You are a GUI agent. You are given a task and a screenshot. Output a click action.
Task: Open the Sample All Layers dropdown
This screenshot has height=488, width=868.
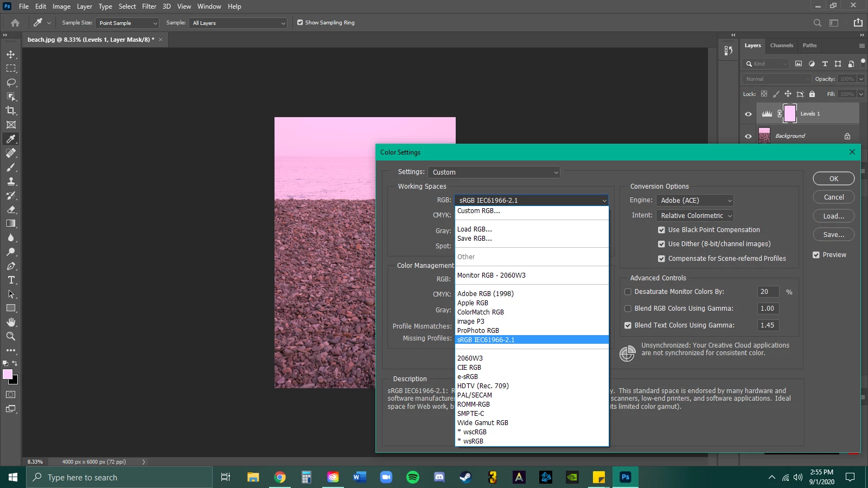238,23
